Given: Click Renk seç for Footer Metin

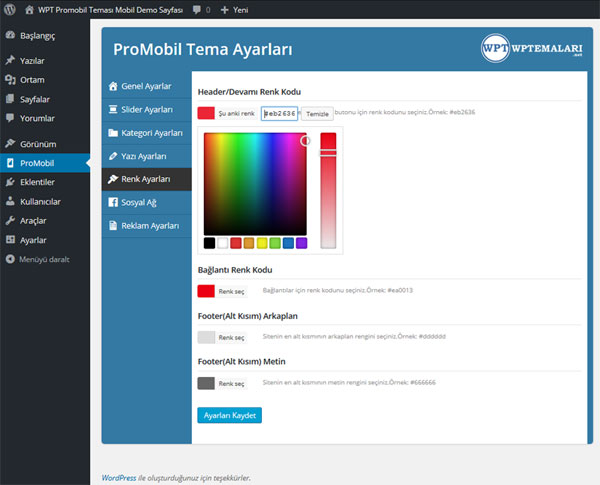Looking at the screenshot, I should coord(231,383).
